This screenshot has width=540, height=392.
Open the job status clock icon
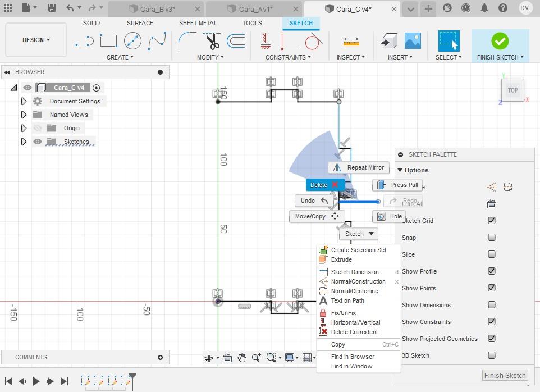click(x=465, y=8)
